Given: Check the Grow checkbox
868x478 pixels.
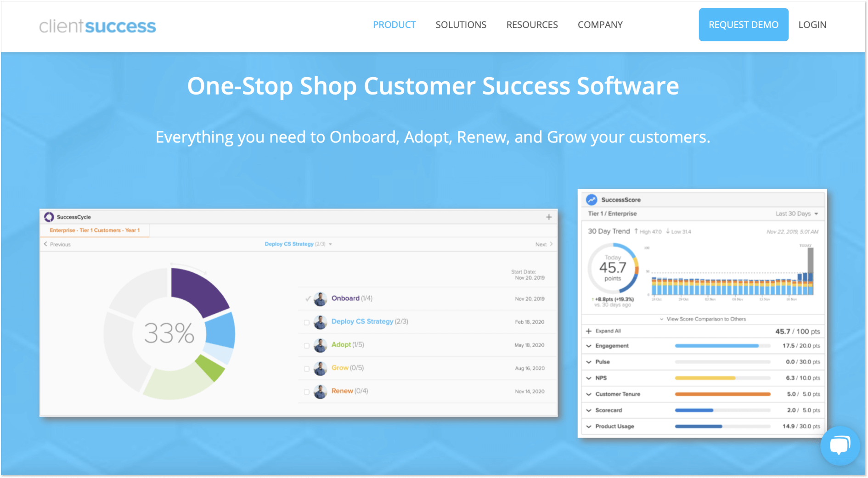Looking at the screenshot, I should click(307, 369).
